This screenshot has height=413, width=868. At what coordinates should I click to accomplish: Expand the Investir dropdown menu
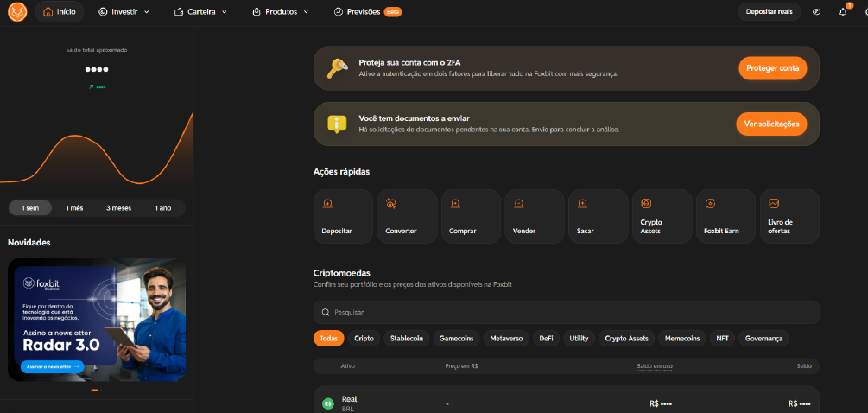click(124, 11)
